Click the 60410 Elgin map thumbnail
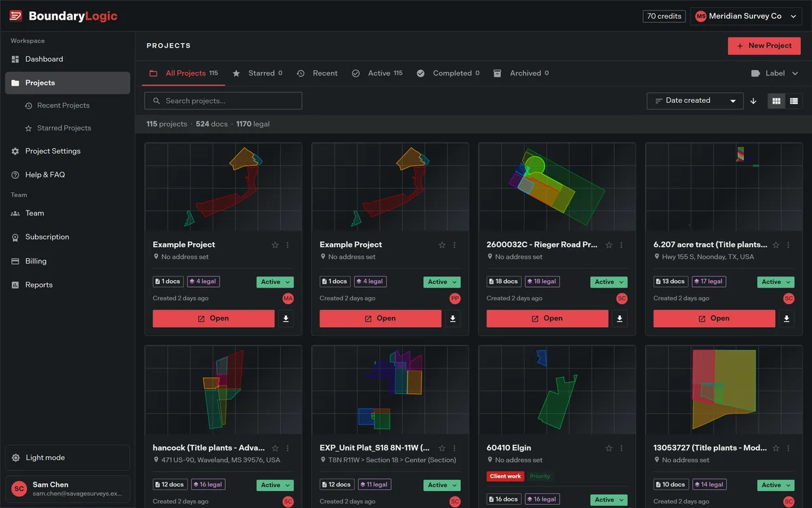The height and width of the screenshot is (508, 812). tap(557, 390)
